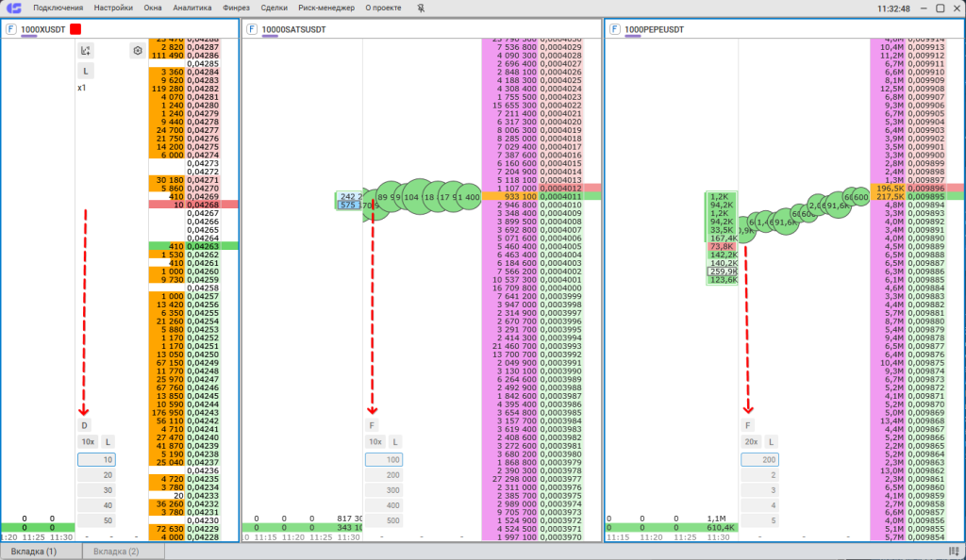
Task: Toggle the F mode button in 10000SATSUSDT panel
Action: pos(373,425)
